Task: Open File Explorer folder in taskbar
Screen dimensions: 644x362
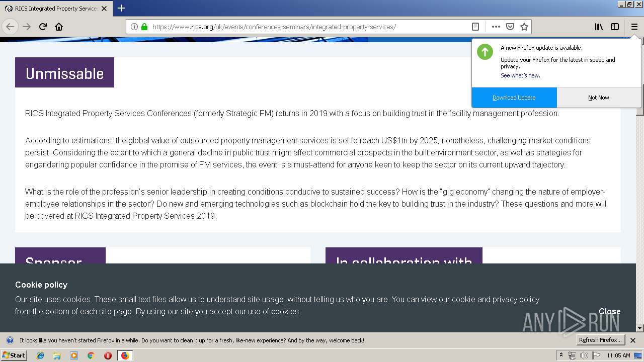Action: 57,355
